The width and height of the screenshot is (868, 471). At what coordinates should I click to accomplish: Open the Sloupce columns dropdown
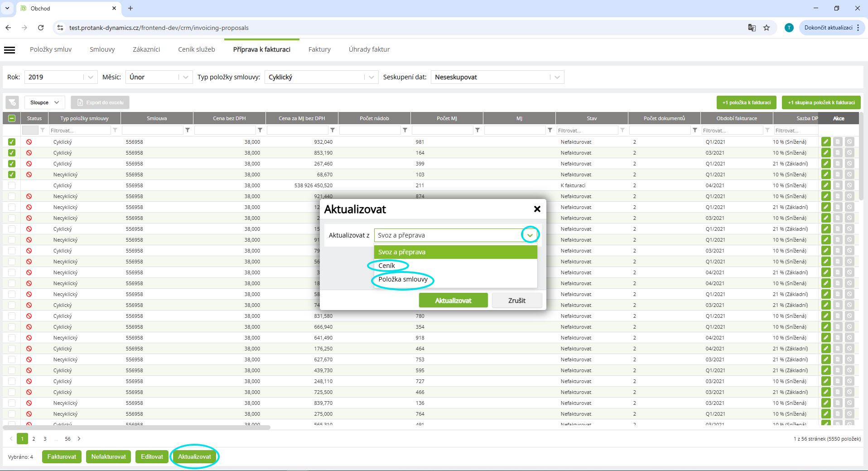coord(45,102)
